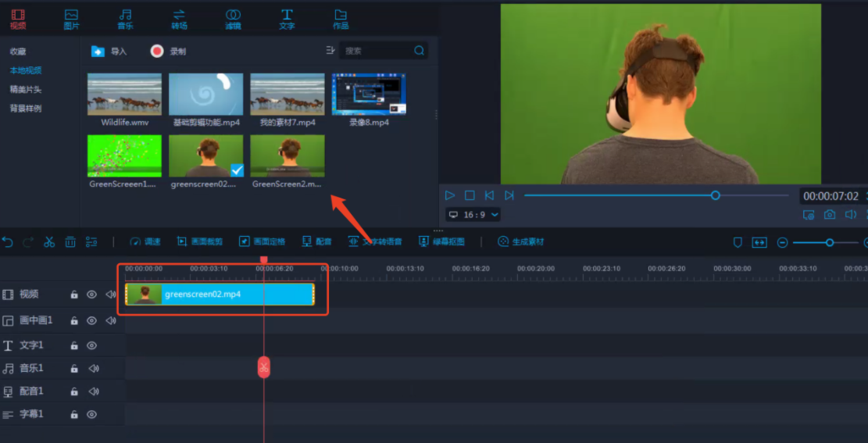
Task: Select the Wildlife.wmv video thumbnail
Action: (x=124, y=95)
